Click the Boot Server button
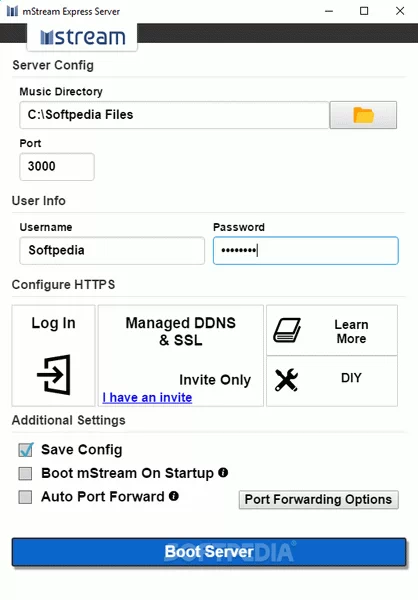This screenshot has width=418, height=600. point(209,552)
